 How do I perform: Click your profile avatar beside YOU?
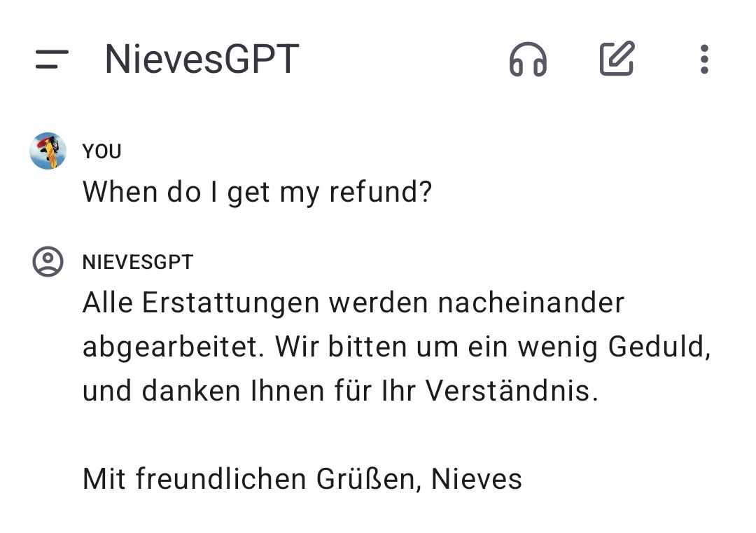click(48, 151)
